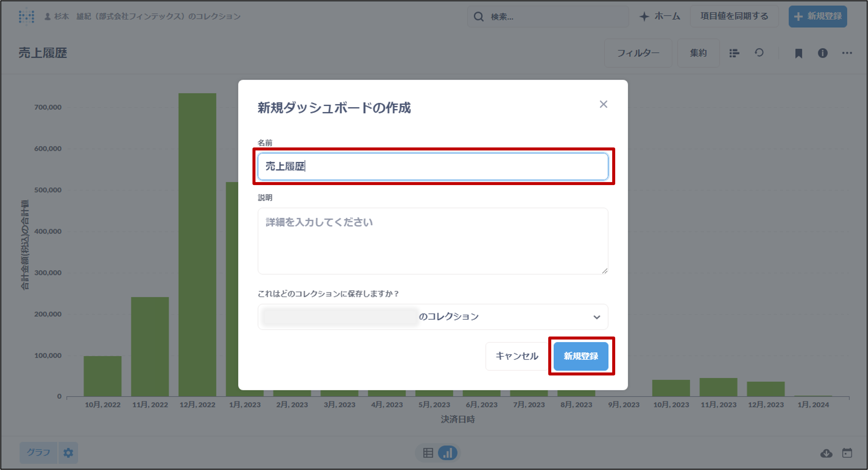
Task: Close the new dashboard dialog
Action: coord(603,105)
